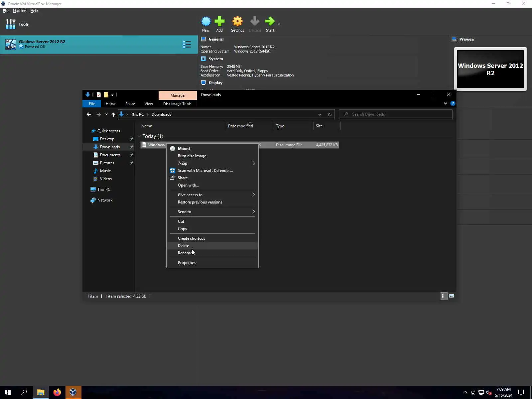This screenshot has height=399, width=532.
Task: Open the Windows Server 2012 R2 machine menu icon
Action: click(187, 44)
